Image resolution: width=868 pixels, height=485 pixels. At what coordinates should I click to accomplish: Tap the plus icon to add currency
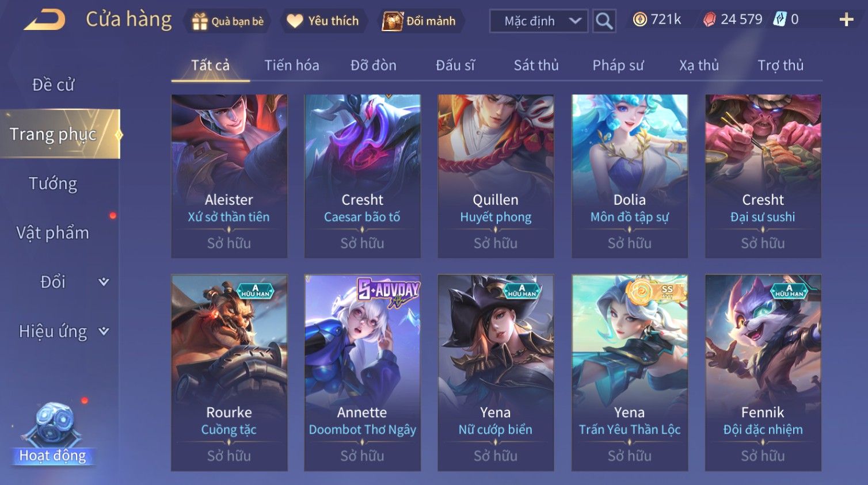[x=846, y=20]
